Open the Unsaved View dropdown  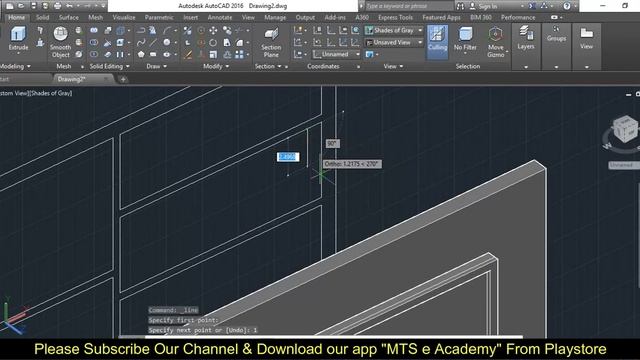click(x=394, y=42)
